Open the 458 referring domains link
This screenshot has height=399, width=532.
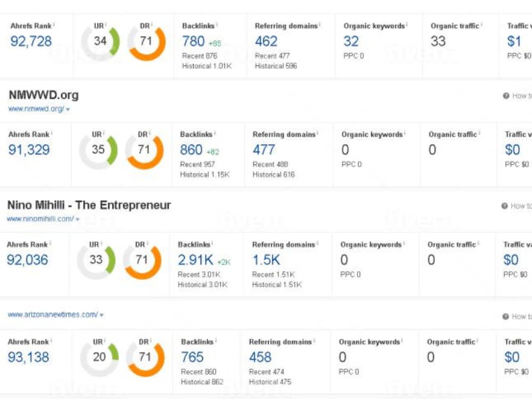tap(260, 358)
